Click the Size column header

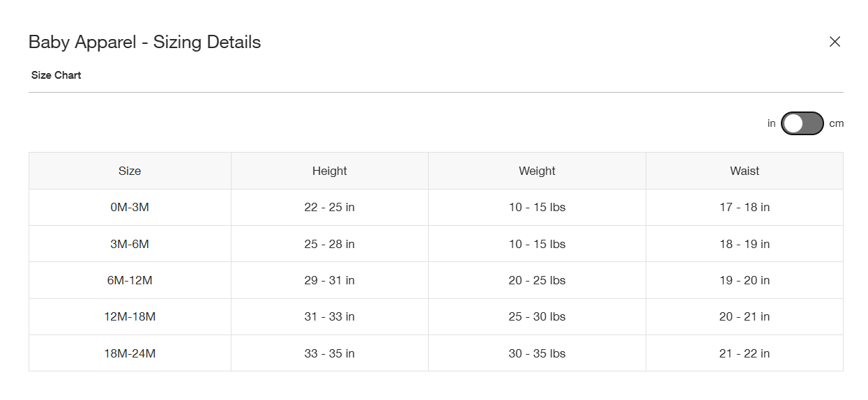(130, 171)
